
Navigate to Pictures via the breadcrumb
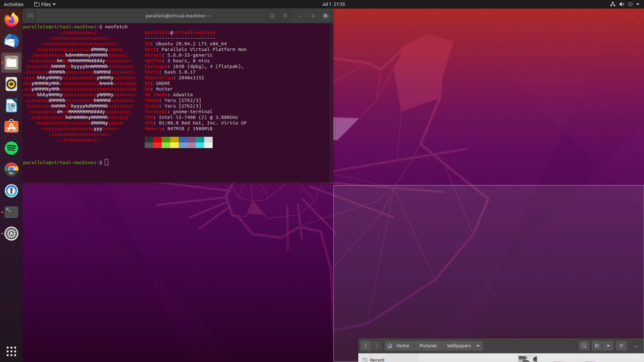click(x=428, y=345)
